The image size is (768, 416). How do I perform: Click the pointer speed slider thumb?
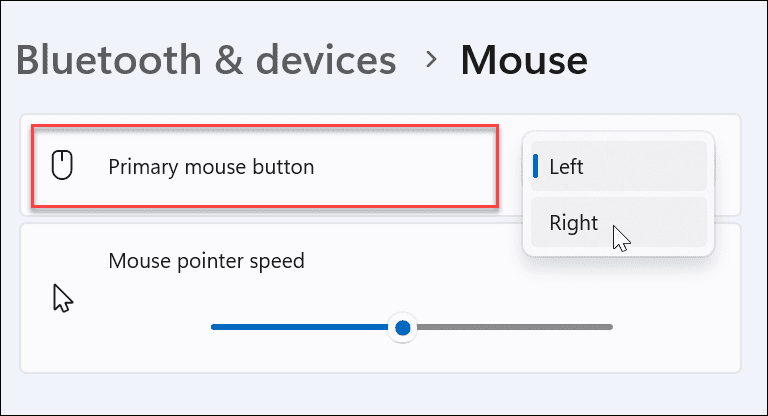[x=402, y=327]
